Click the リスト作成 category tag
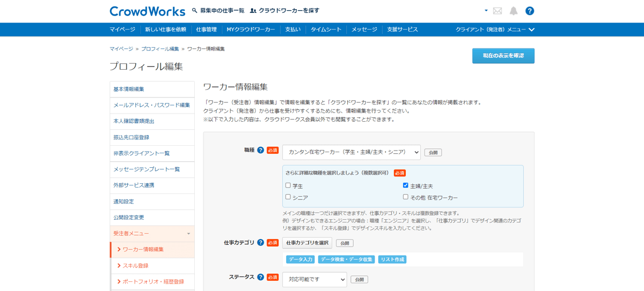 click(392, 259)
